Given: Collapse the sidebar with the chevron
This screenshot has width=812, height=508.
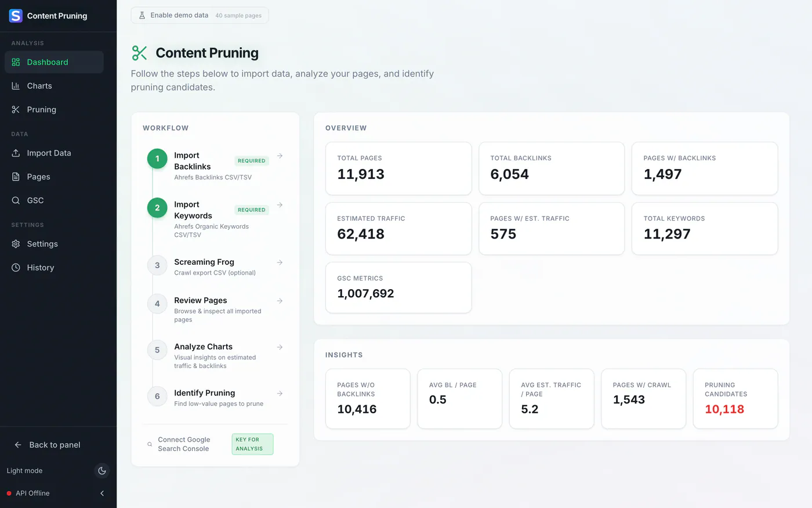Looking at the screenshot, I should point(102,493).
